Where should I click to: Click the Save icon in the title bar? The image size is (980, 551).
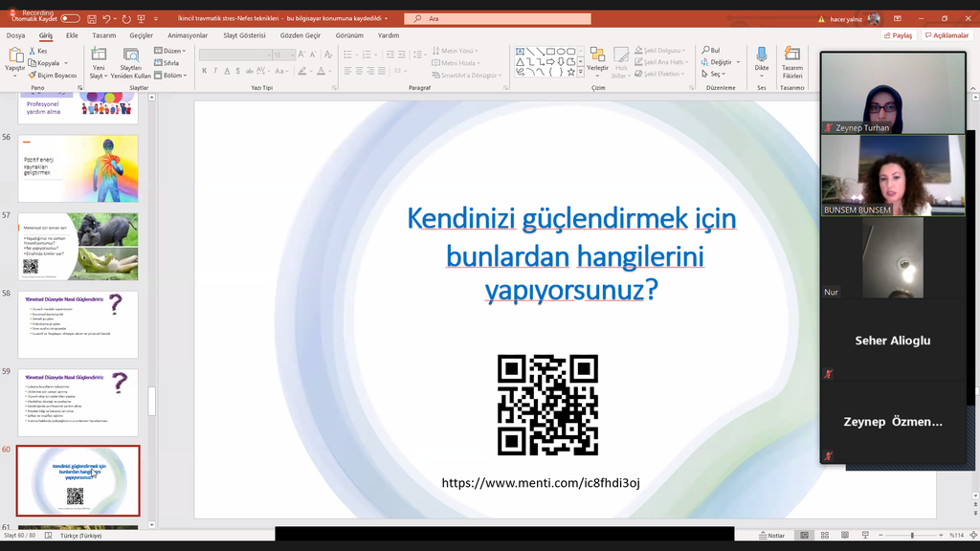pyautogui.click(x=92, y=19)
